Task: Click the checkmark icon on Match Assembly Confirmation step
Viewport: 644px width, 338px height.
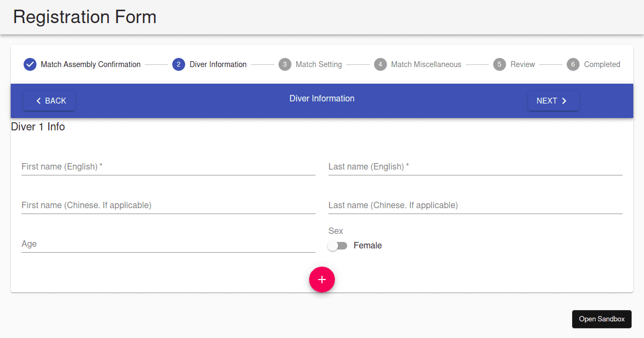Action: [x=30, y=64]
